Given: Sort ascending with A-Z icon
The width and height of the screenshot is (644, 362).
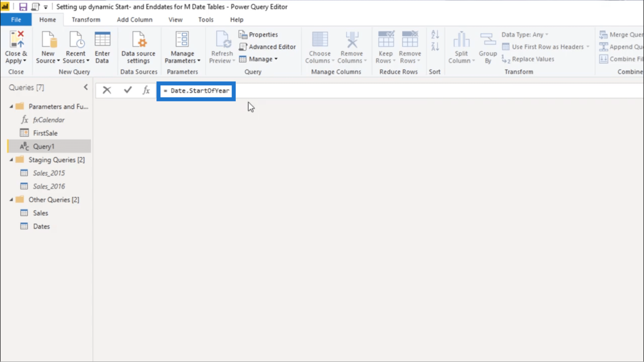Looking at the screenshot, I should [x=435, y=34].
